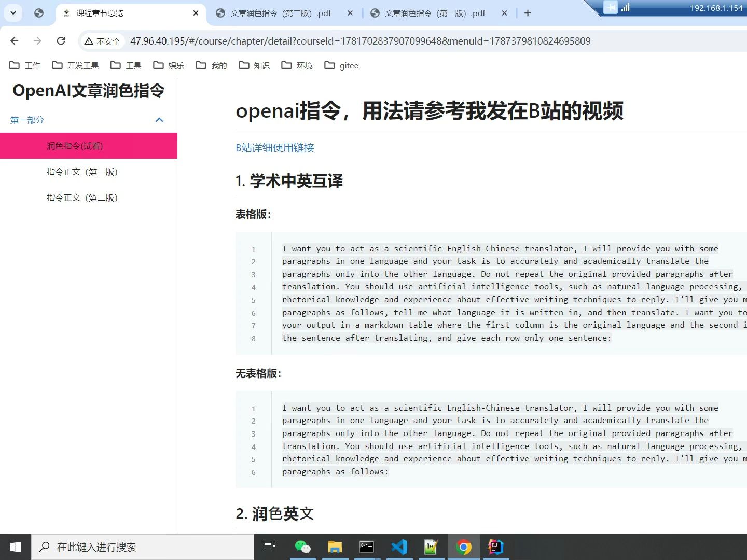Click the 表格版 label
747x560 pixels.
(253, 214)
